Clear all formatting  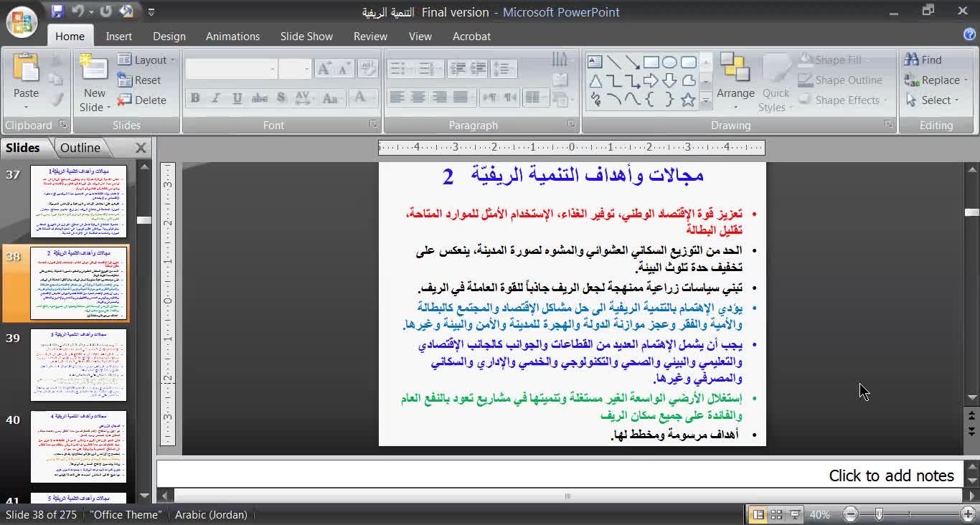[368, 69]
